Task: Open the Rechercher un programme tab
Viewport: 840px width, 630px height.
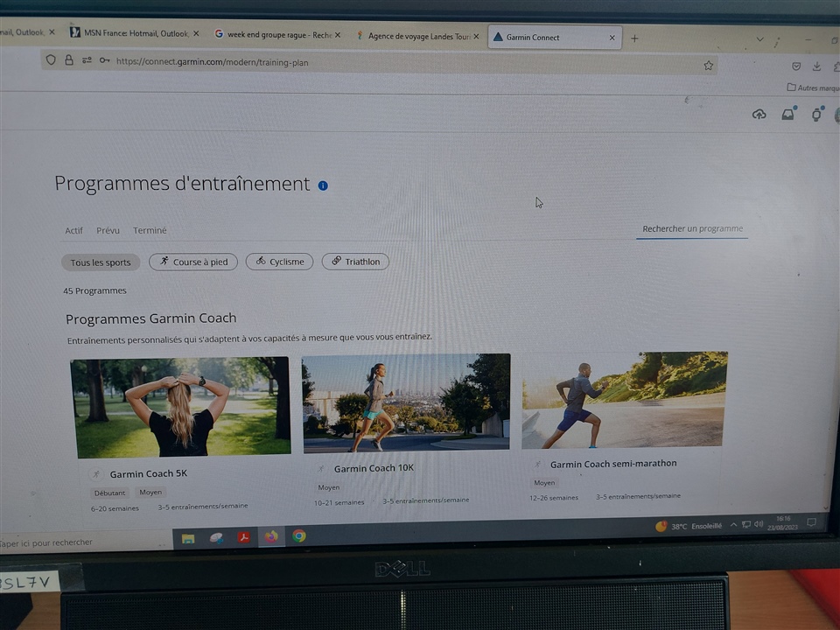Action: click(693, 228)
